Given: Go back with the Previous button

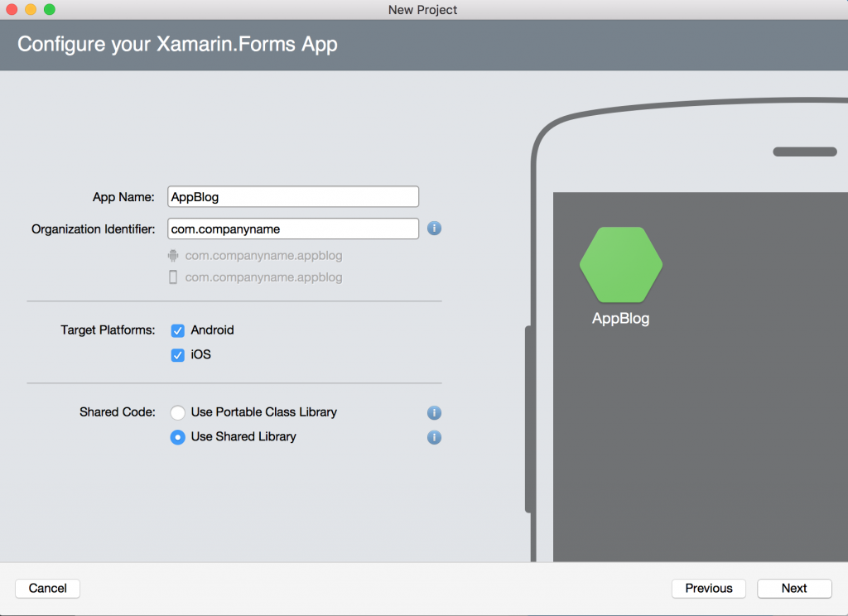Looking at the screenshot, I should pyautogui.click(x=709, y=589).
